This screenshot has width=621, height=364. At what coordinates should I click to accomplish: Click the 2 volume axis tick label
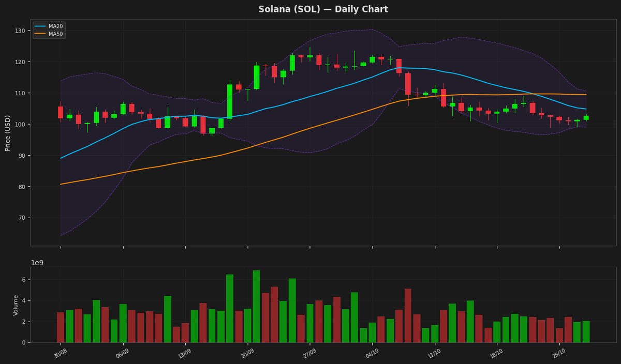(24, 322)
